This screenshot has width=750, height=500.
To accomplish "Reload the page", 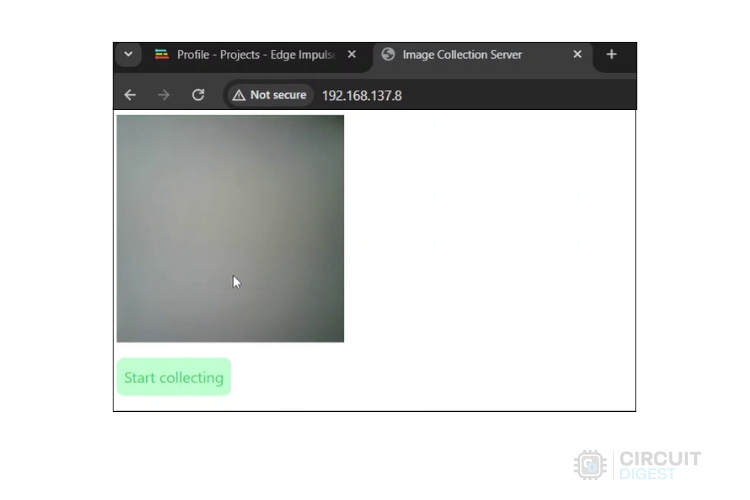I will [198, 95].
